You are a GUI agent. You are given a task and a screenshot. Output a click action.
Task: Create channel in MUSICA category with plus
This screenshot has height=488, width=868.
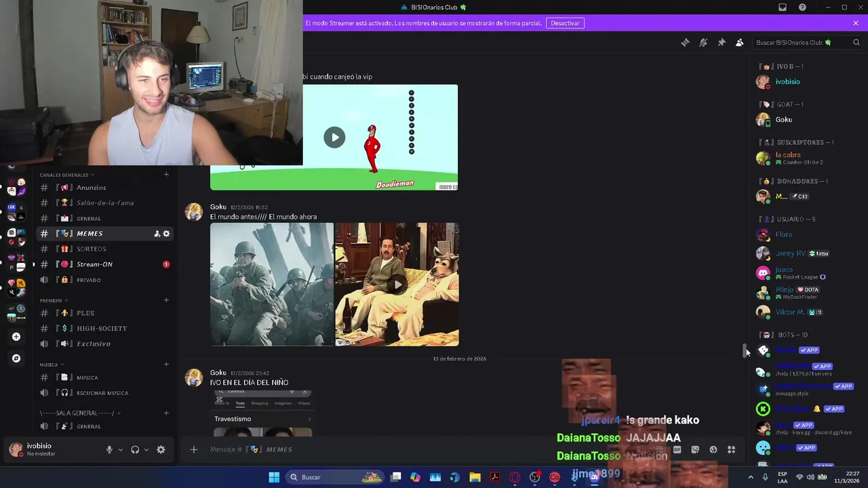(166, 365)
